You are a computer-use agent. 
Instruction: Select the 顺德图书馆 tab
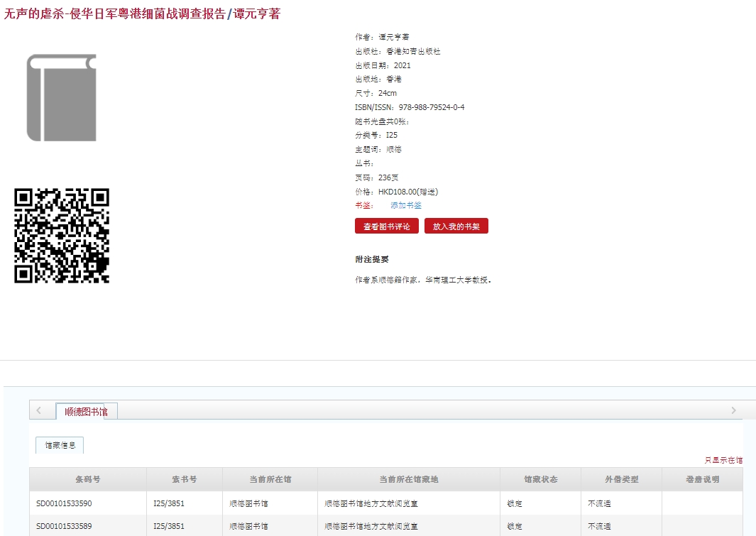(x=87, y=412)
